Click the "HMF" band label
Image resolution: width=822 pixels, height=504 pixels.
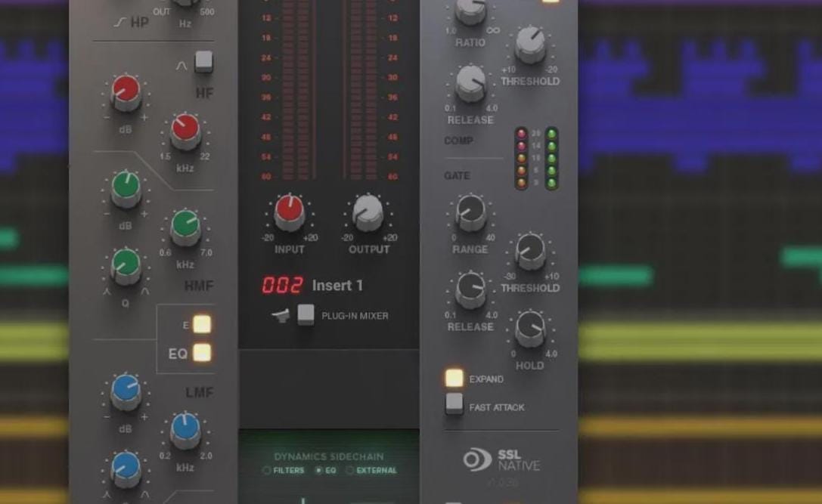point(199,286)
